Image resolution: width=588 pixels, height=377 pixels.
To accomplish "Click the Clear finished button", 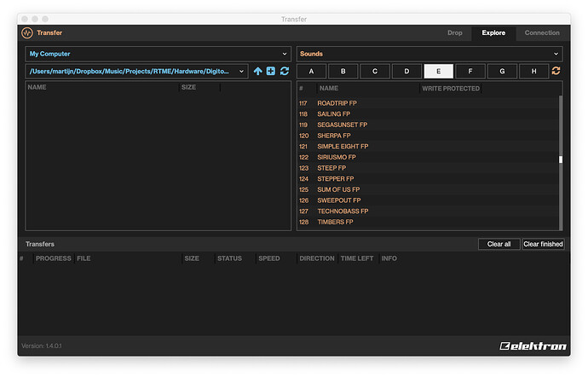I will pyautogui.click(x=543, y=244).
